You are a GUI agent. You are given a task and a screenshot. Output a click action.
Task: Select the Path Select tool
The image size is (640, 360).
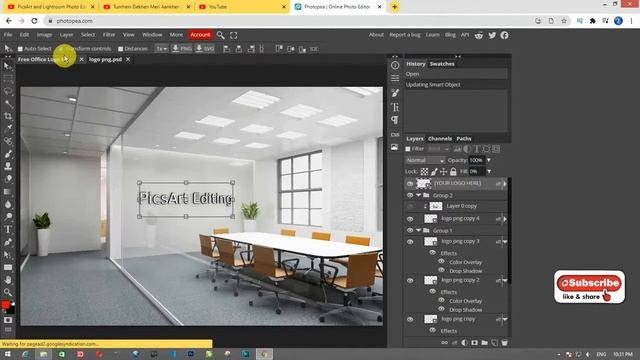[x=8, y=255]
